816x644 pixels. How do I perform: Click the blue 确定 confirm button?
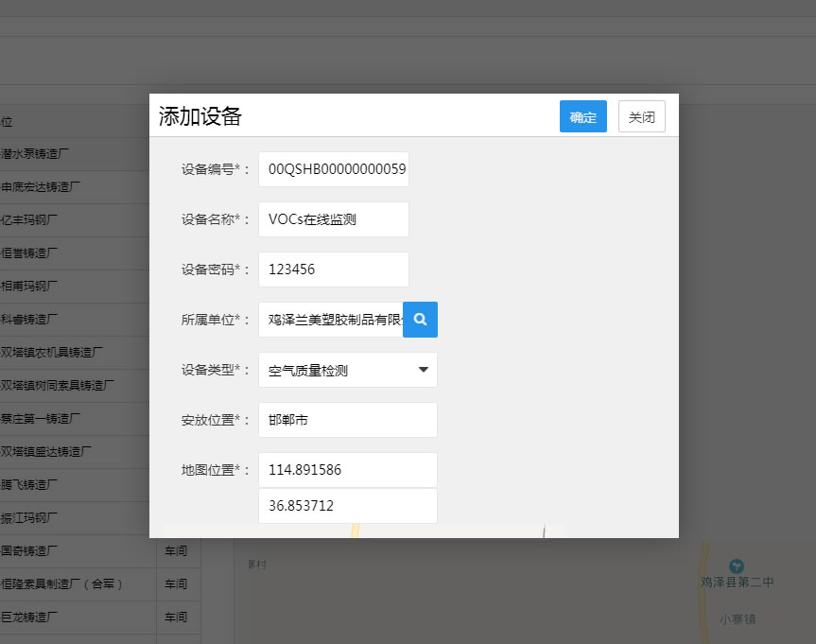582,116
